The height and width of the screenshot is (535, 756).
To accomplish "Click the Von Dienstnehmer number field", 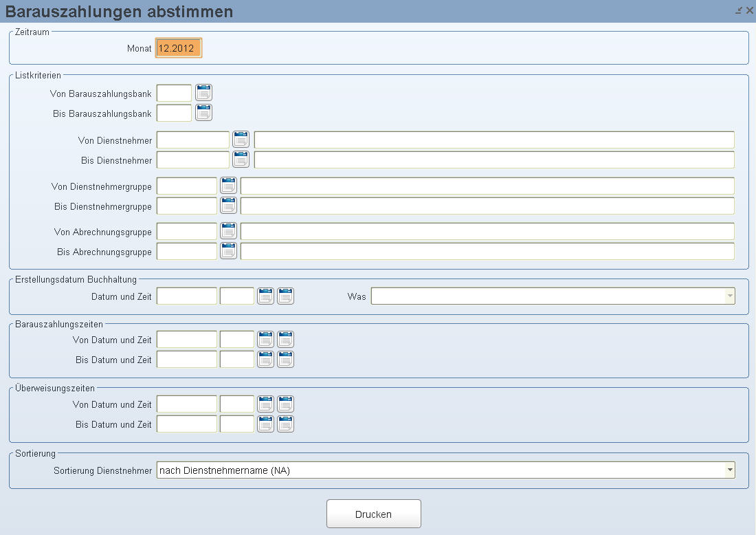I will pyautogui.click(x=193, y=140).
